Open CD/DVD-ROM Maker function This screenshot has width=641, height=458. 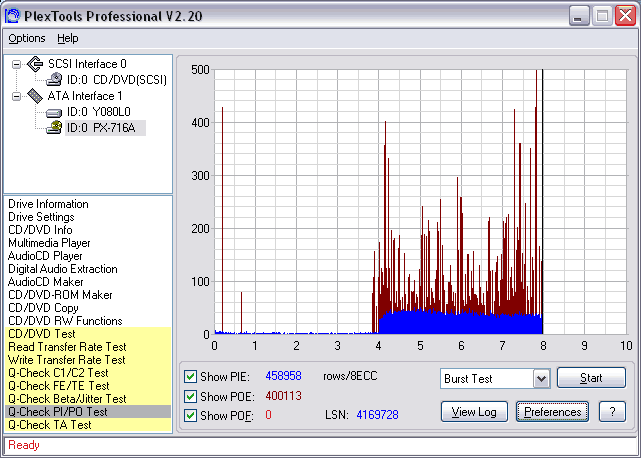[60, 295]
